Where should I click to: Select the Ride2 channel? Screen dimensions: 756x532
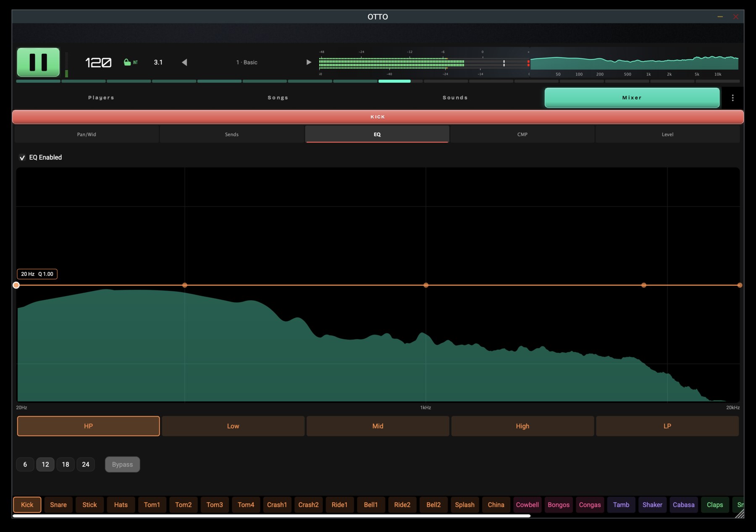(x=402, y=505)
